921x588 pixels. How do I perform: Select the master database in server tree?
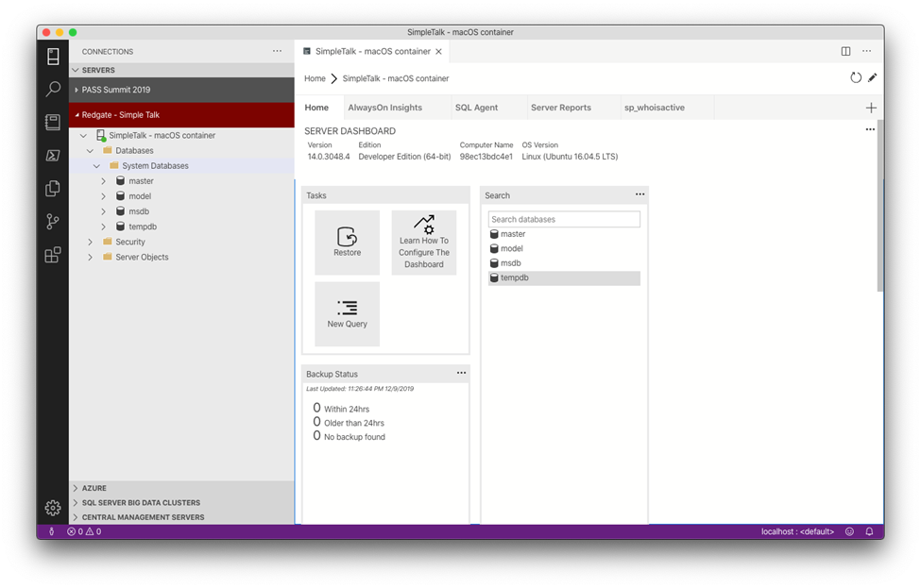point(141,181)
